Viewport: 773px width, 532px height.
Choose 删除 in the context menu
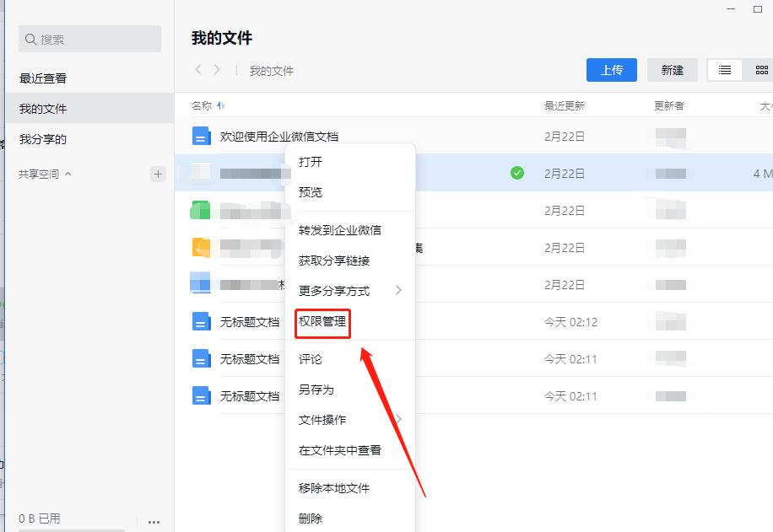(310, 520)
